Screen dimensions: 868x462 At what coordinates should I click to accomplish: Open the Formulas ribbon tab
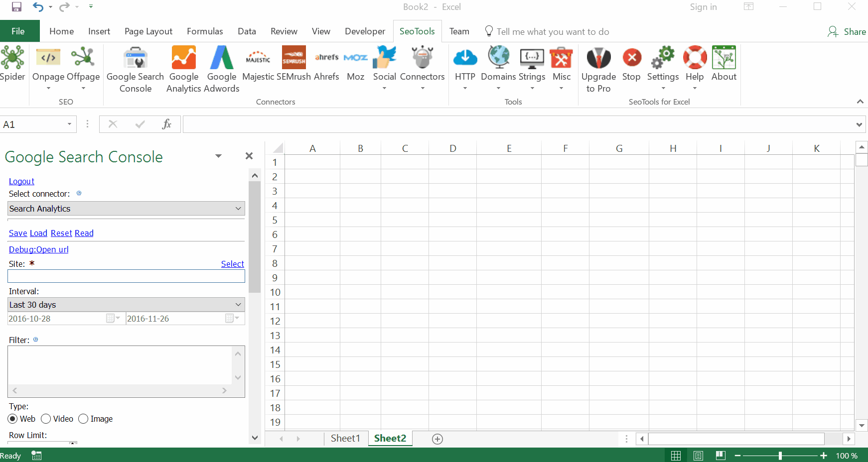[x=204, y=31]
